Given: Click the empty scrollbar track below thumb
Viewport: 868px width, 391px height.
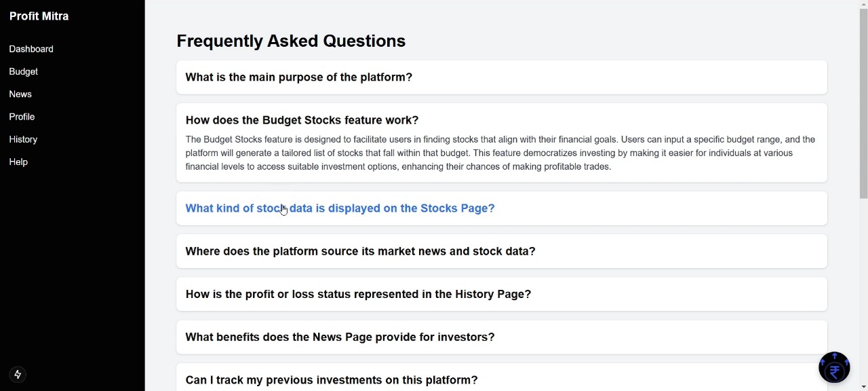Looking at the screenshot, I should coord(863,292).
